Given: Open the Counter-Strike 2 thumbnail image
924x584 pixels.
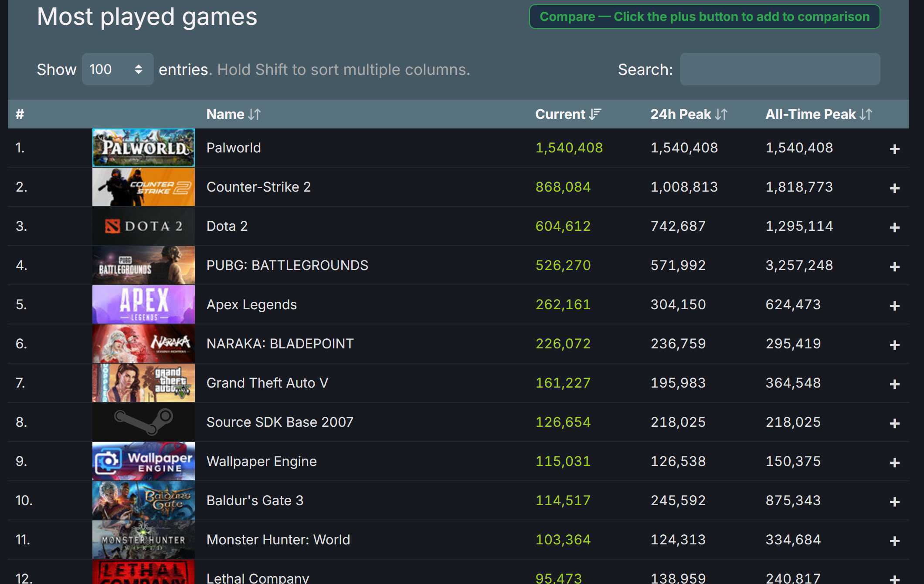Looking at the screenshot, I should [143, 187].
